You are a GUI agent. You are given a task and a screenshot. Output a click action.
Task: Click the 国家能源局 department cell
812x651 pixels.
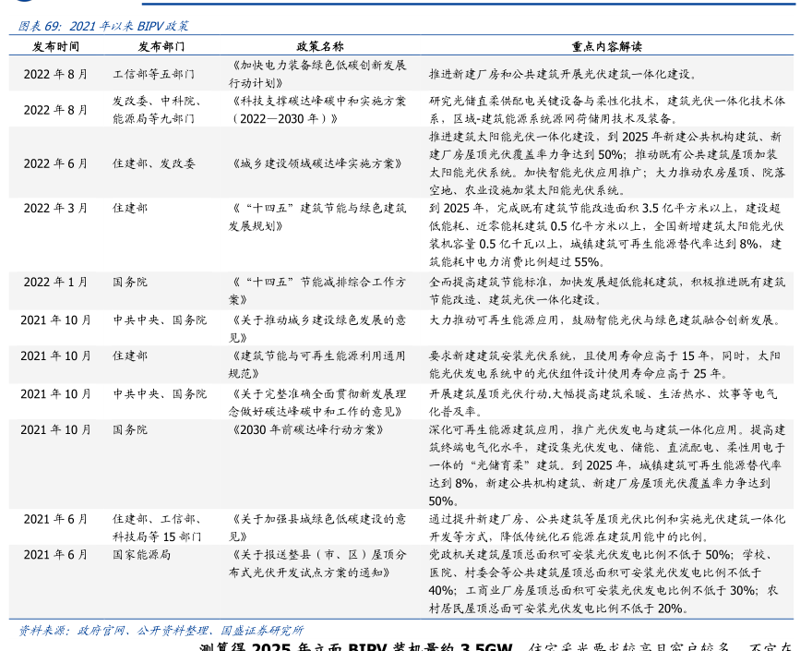pyautogui.click(x=142, y=555)
